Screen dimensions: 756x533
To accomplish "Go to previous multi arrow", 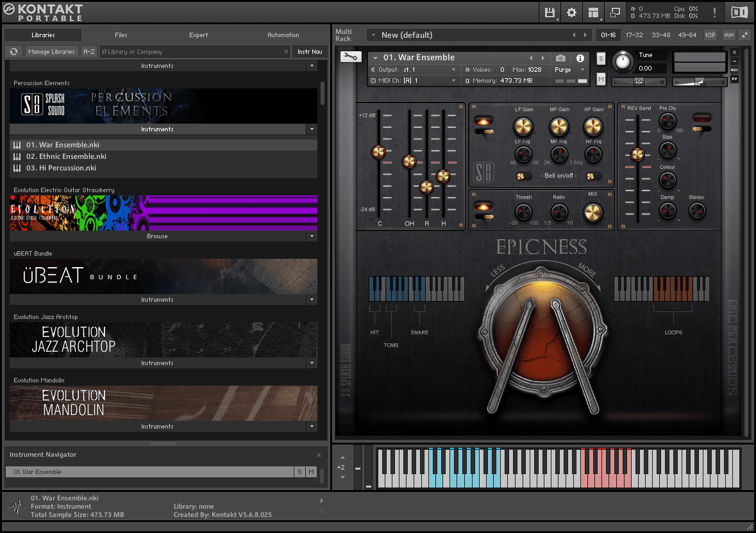I will (574, 35).
